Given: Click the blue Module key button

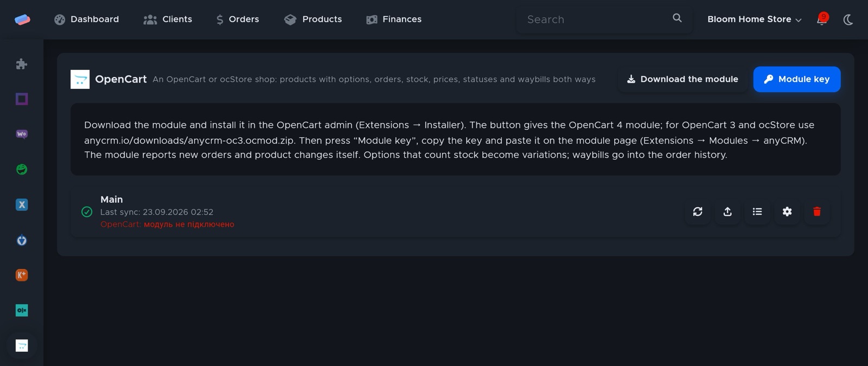Looking at the screenshot, I should coord(797,79).
